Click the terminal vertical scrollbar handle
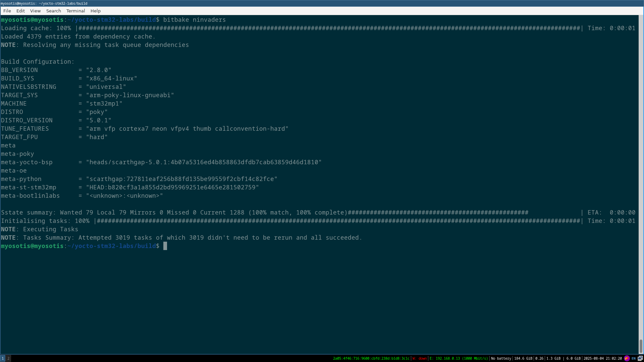 coord(641,346)
